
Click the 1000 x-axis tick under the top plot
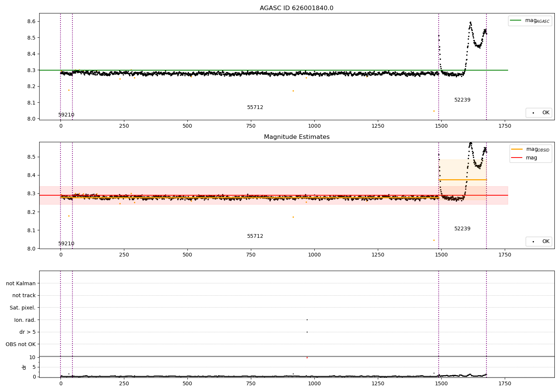click(314, 126)
